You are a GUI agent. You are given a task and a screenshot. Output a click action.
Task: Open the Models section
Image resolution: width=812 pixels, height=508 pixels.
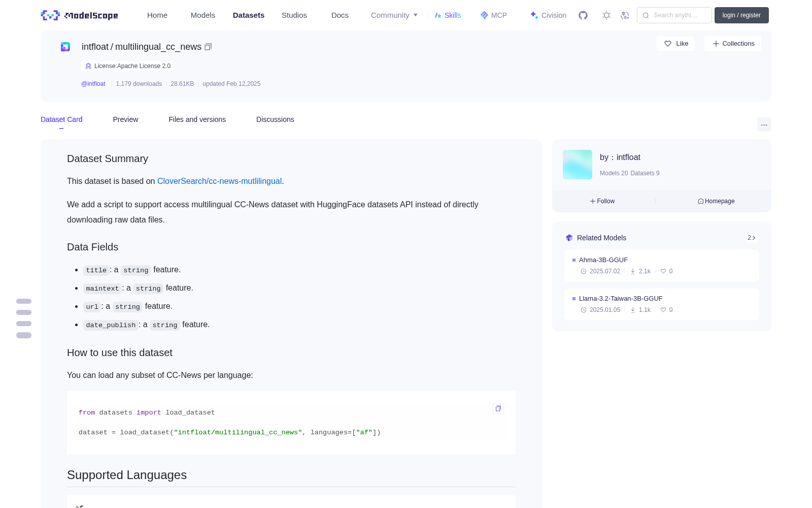point(203,15)
